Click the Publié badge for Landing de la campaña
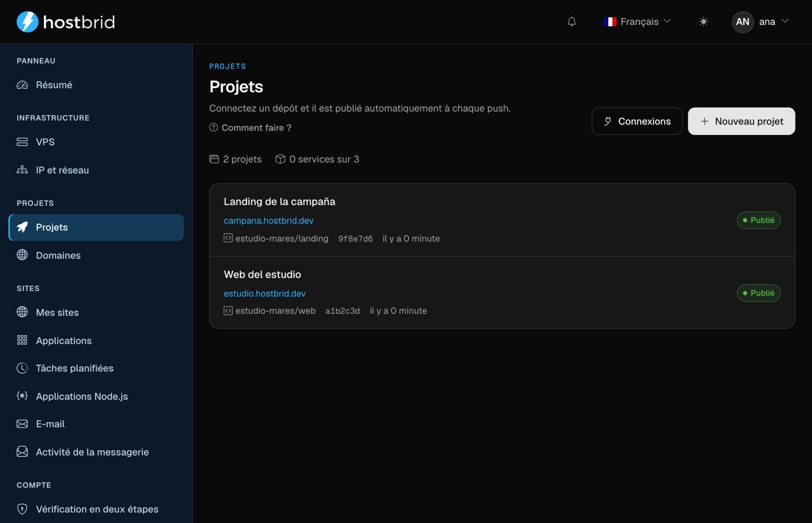 758,220
